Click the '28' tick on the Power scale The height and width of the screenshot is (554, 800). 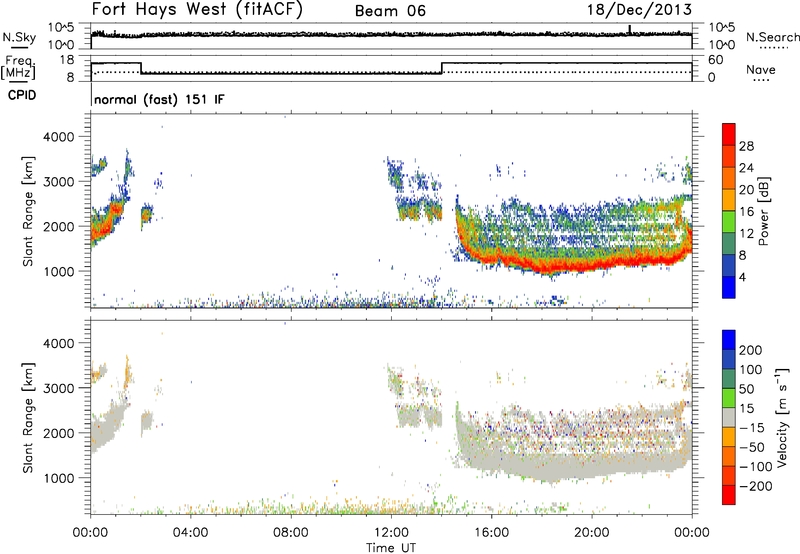coord(746,146)
